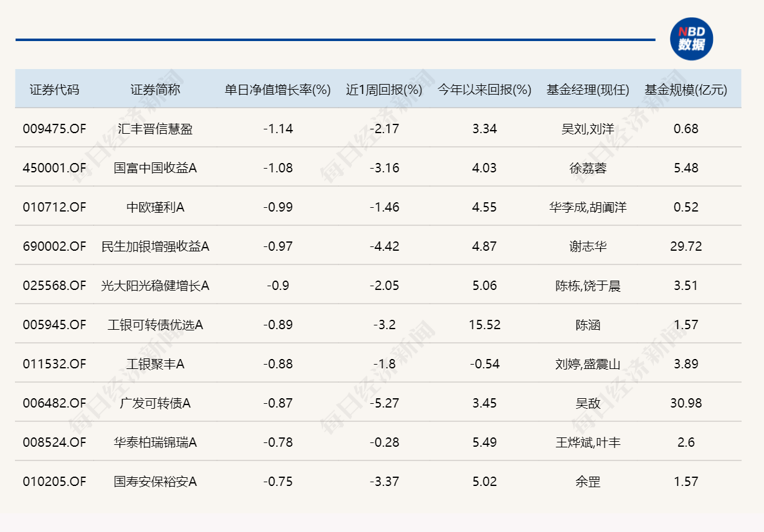Image resolution: width=764 pixels, height=532 pixels.
Task: Select the 15.52 year-to-date return cell
Action: point(484,325)
